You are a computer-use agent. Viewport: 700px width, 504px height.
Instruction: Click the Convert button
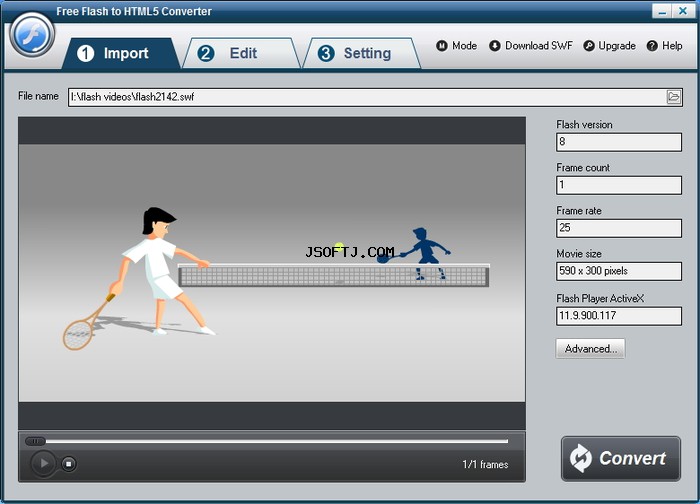pyautogui.click(x=621, y=458)
